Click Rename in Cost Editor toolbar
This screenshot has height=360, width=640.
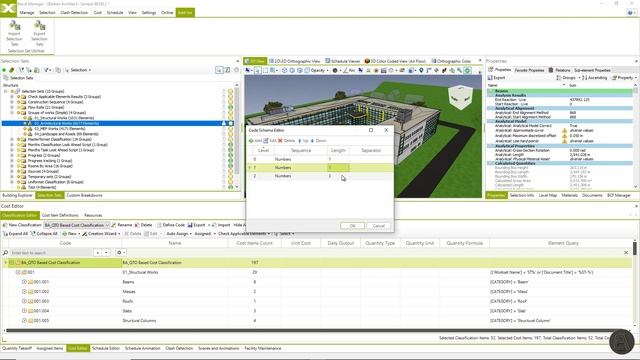click(x=121, y=225)
